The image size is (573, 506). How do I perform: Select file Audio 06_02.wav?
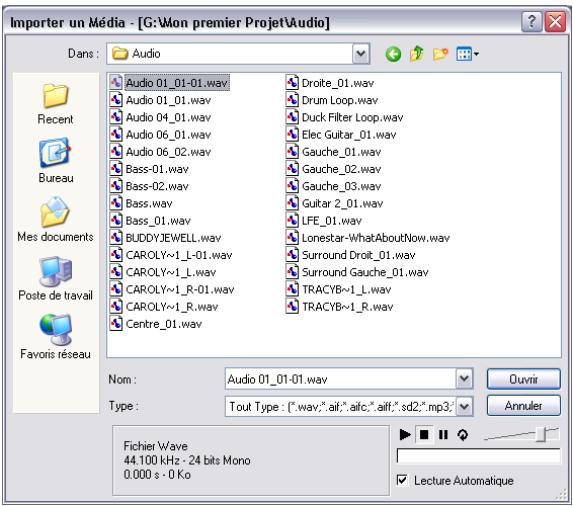(160, 152)
